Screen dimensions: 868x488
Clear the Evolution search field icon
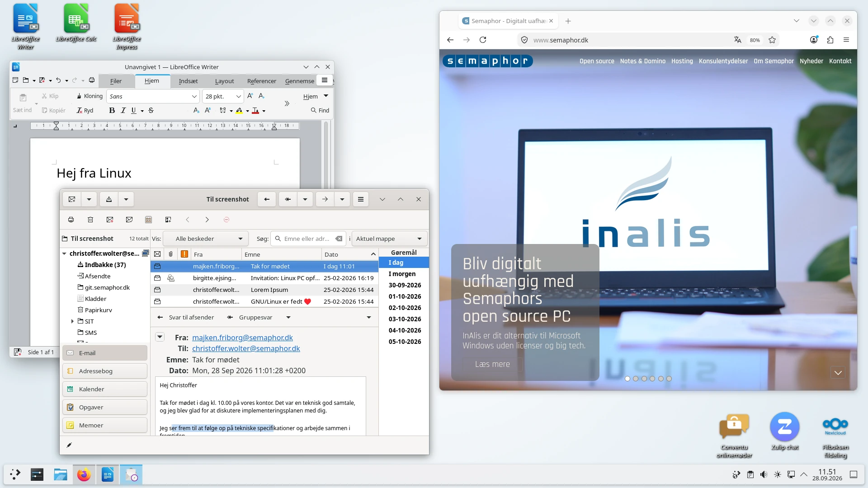pos(339,239)
